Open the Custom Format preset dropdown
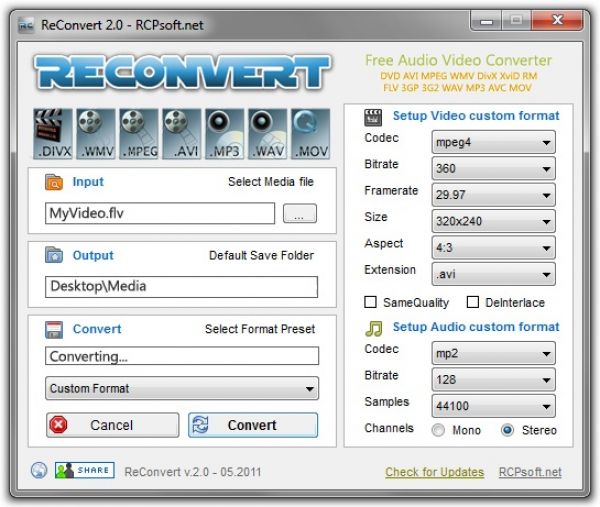600x507 pixels. pos(182,389)
